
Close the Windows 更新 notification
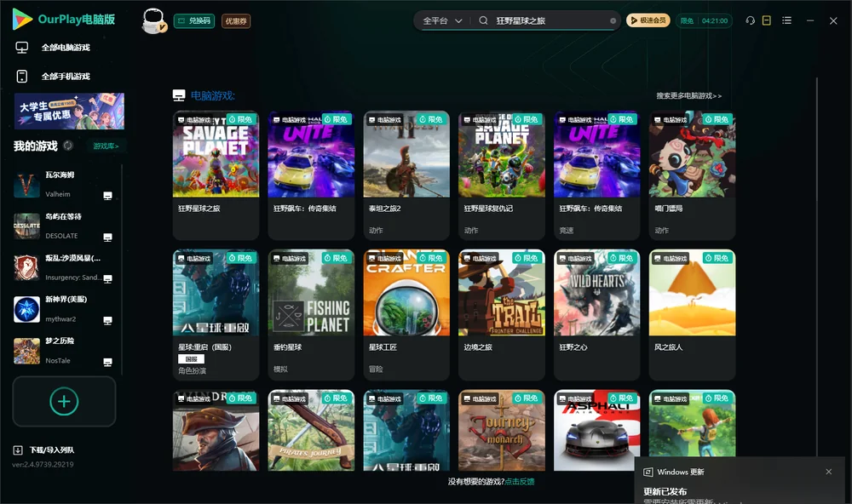coord(829,472)
